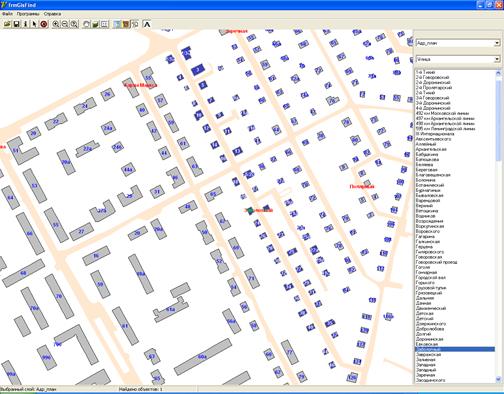Open the Справка menu
This screenshot has width=504, height=394.
[x=52, y=14]
